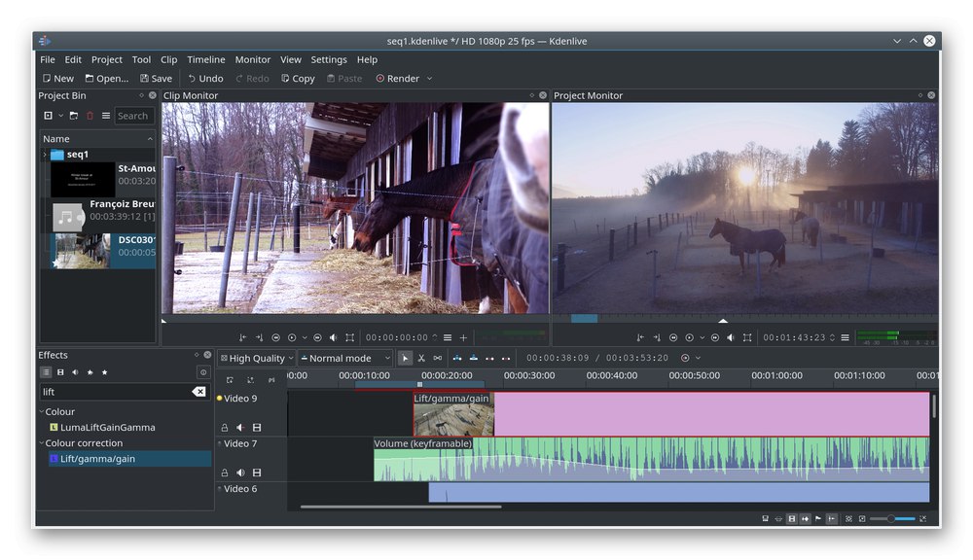The height and width of the screenshot is (560, 973).
Task: Click the delete clip trash icon in Project Bin
Action: [90, 116]
